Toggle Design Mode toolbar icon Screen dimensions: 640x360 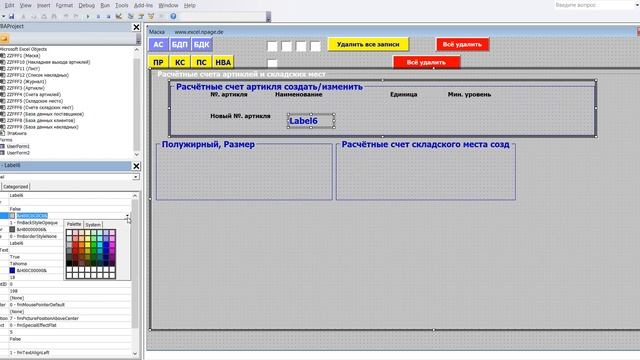pyautogui.click(x=119, y=16)
